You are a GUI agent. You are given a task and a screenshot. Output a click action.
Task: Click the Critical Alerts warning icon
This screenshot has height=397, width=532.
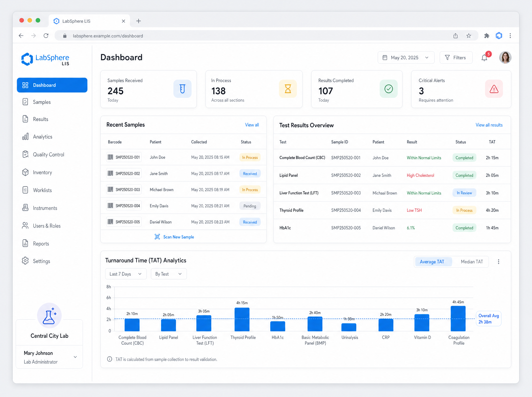click(494, 89)
